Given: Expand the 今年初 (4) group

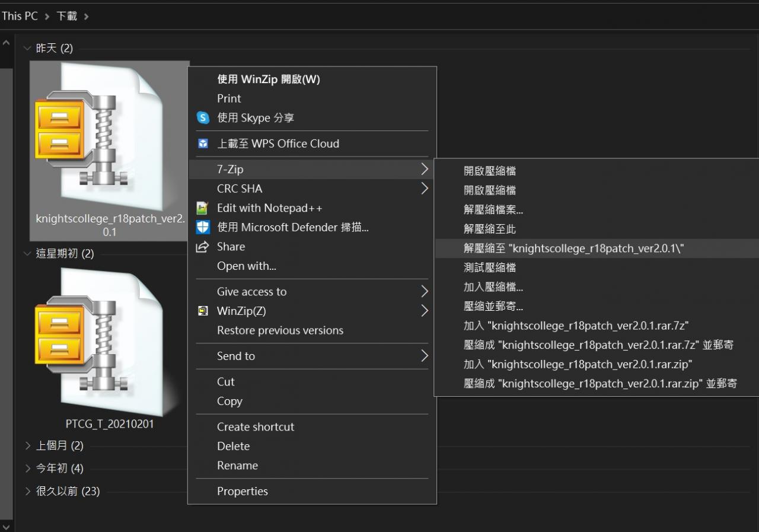Looking at the screenshot, I should click(x=28, y=469).
